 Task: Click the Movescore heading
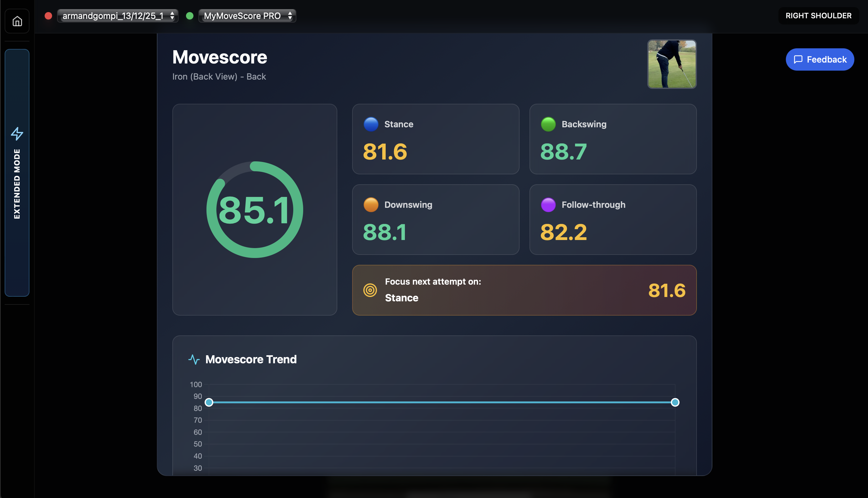pyautogui.click(x=219, y=57)
